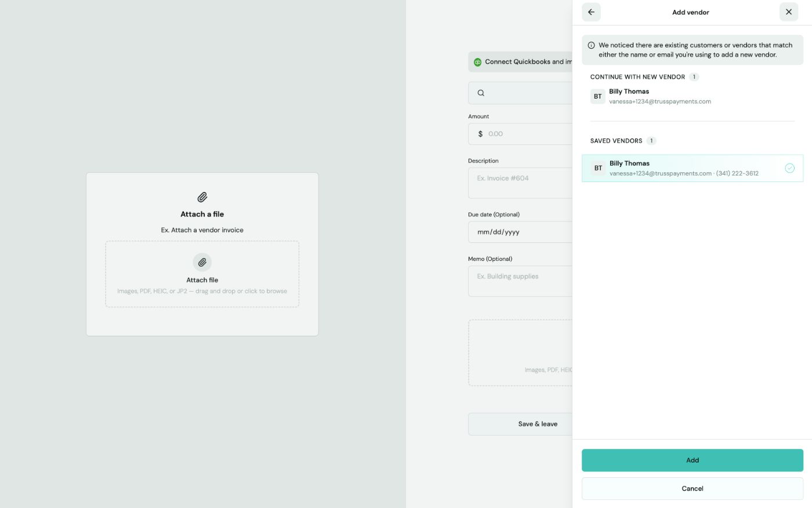The width and height of the screenshot is (812, 508).
Task: Toggle the checkmark on saved vendor Billy Thomas
Action: pos(789,168)
